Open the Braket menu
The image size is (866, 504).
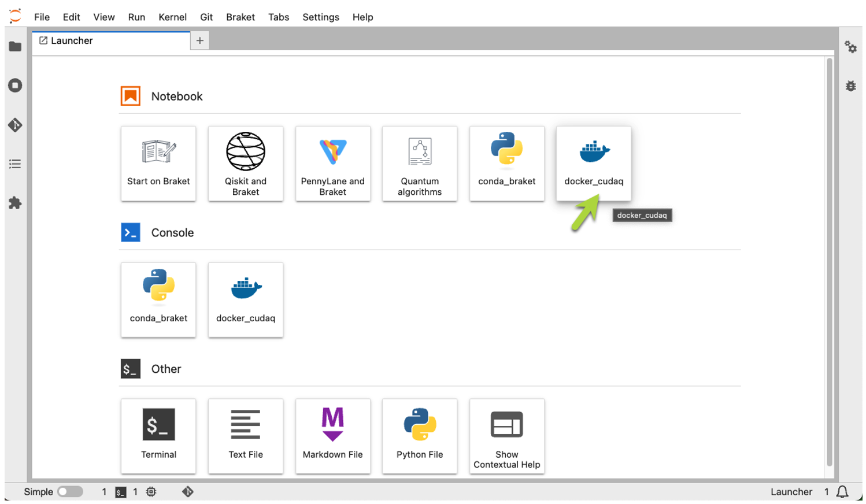[x=240, y=17]
